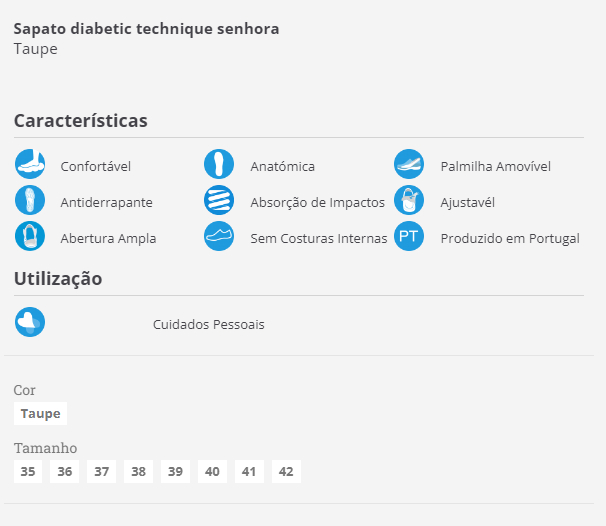Image resolution: width=606 pixels, height=526 pixels.
Task: Click the Abertura Ampla icon
Action: 30,236
